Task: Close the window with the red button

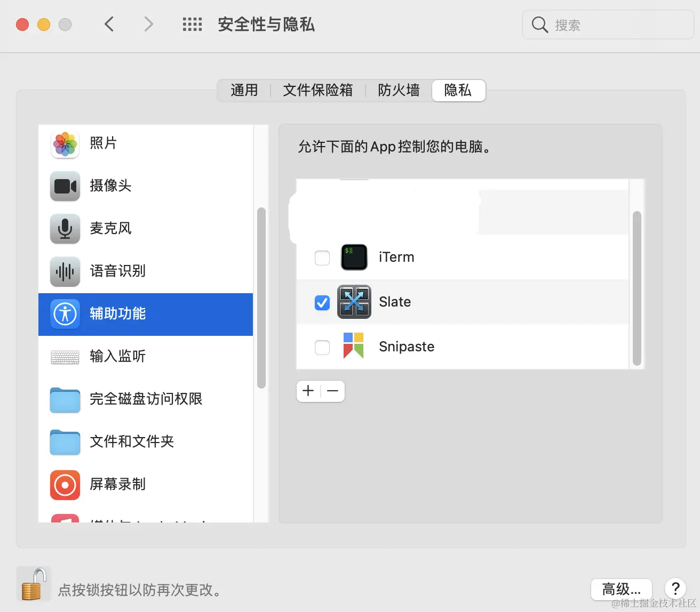Action: pyautogui.click(x=22, y=25)
